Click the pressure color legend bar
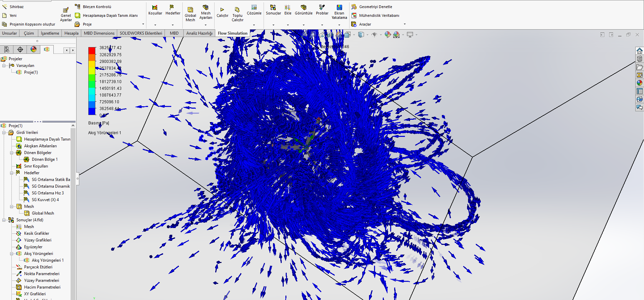This screenshot has width=644, height=300. (92, 81)
